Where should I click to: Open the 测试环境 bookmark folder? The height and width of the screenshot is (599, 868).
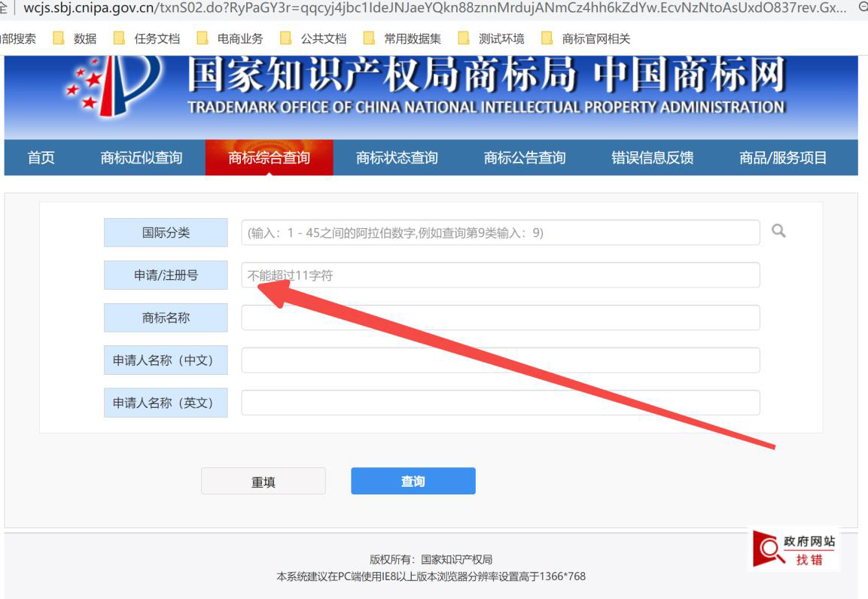[x=492, y=38]
